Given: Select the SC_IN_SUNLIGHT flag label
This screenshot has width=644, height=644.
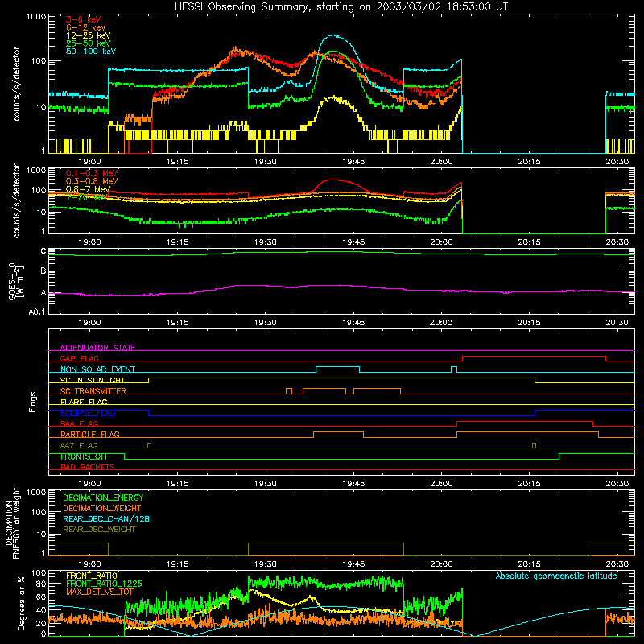Looking at the screenshot, I should pyautogui.click(x=93, y=380).
